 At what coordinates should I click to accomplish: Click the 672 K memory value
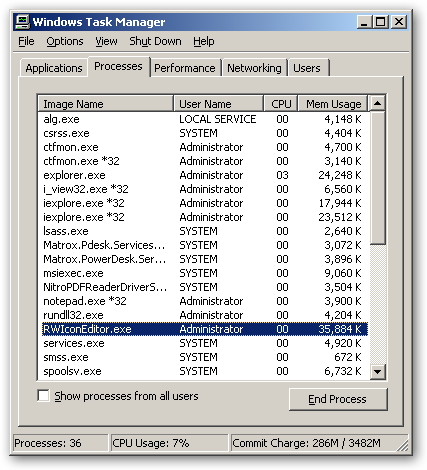(x=348, y=357)
